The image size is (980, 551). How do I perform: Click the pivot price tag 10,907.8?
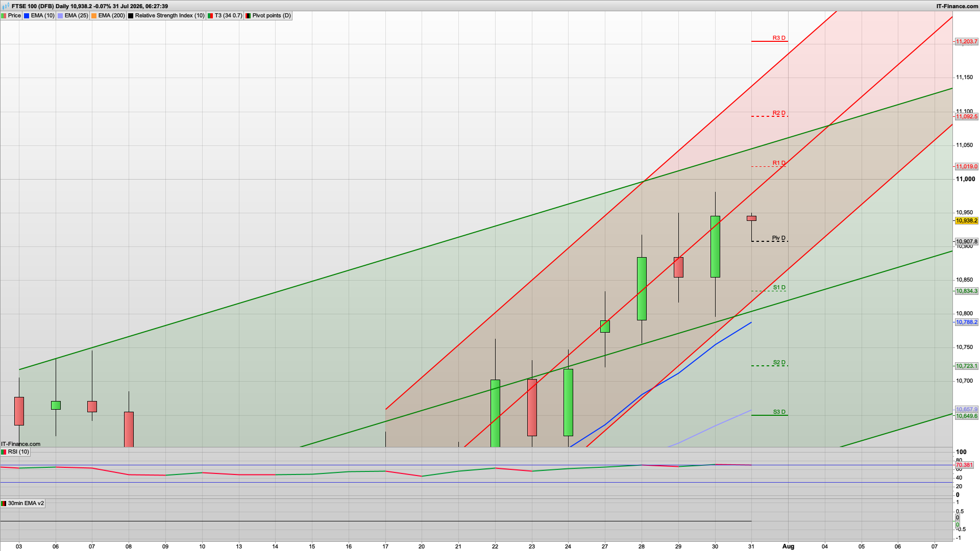pyautogui.click(x=967, y=241)
